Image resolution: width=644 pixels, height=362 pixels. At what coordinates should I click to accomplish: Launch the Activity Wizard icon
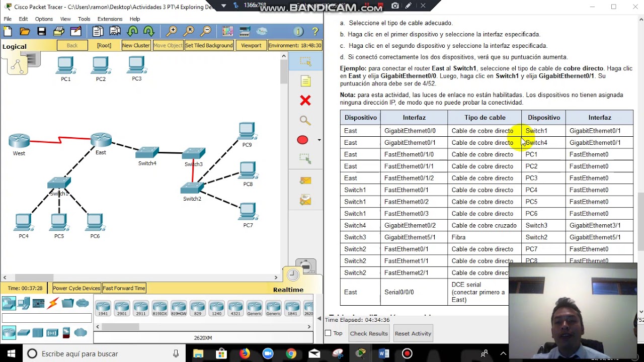(x=76, y=31)
